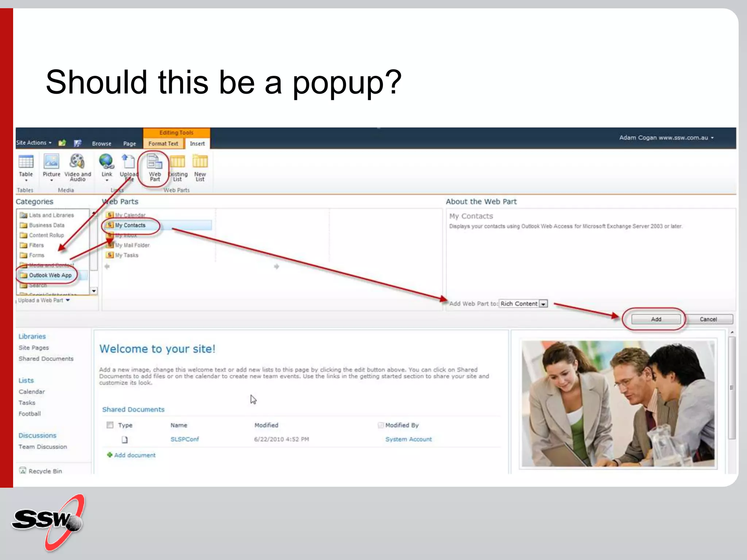Viewport: 747px width, 560px height.
Task: Go to the previous web parts page arrow
Action: point(107,267)
